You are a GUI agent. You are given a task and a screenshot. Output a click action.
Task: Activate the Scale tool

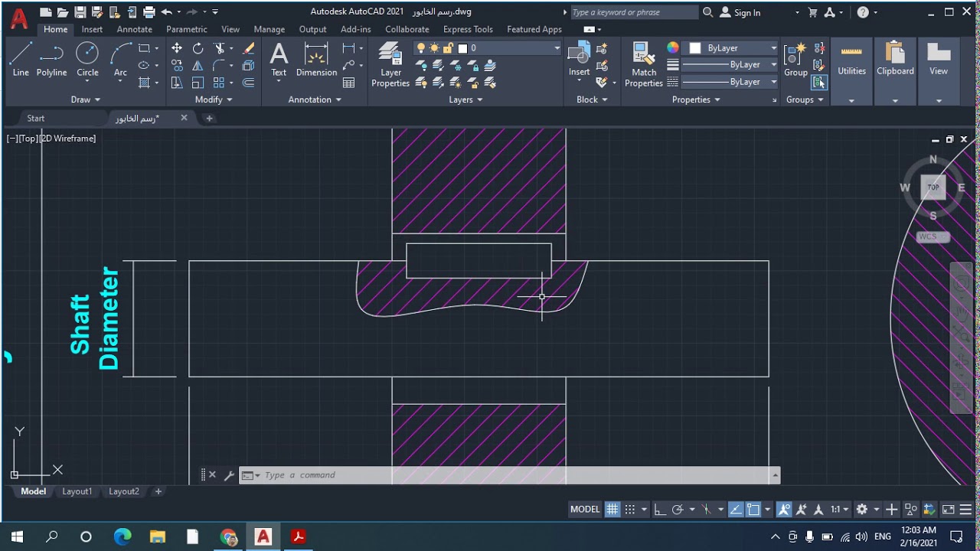(x=198, y=83)
